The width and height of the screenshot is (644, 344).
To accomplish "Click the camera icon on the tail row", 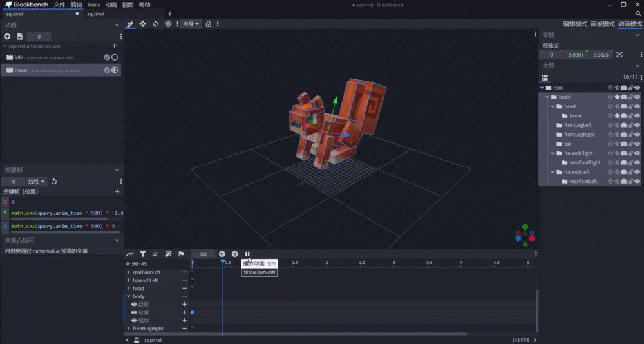I will [624, 144].
